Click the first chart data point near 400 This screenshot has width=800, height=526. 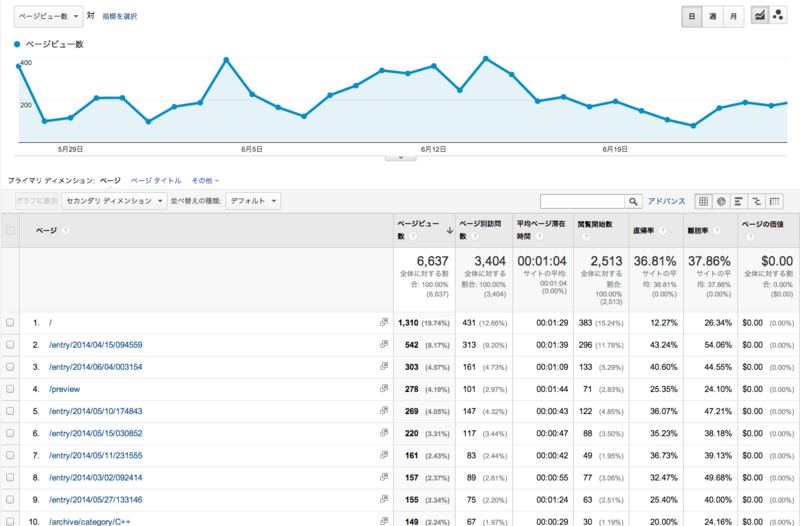(19, 66)
